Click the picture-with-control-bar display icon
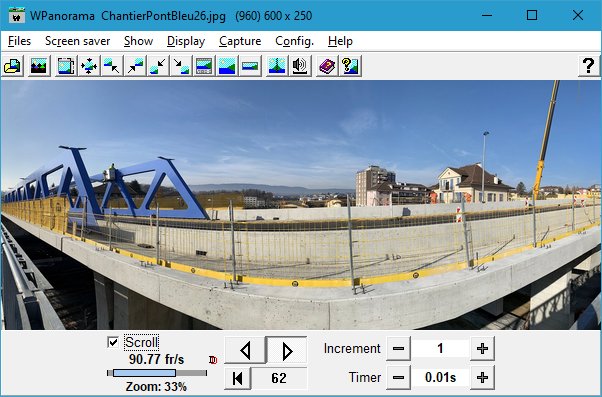Image resolution: width=602 pixels, height=397 pixels. coord(204,66)
